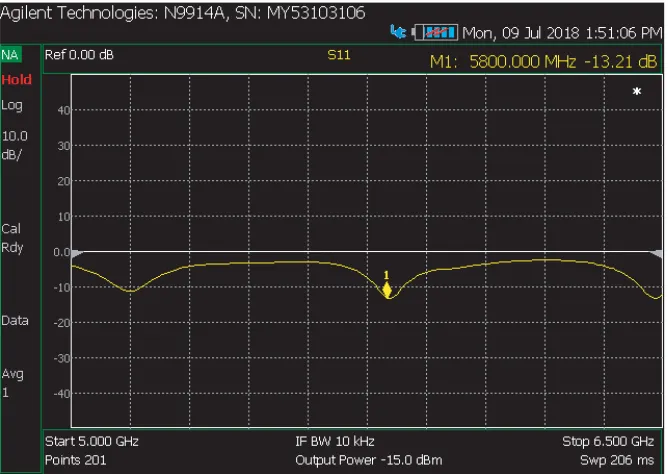This screenshot has height=474, width=668.
Task: Click the asterisk indicator in the plot corner
Action: 636,92
